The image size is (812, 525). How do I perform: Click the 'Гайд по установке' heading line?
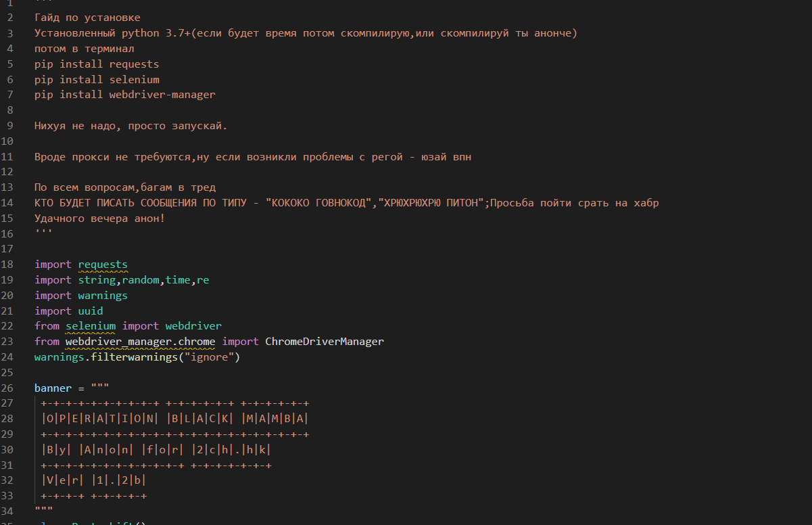pos(87,18)
